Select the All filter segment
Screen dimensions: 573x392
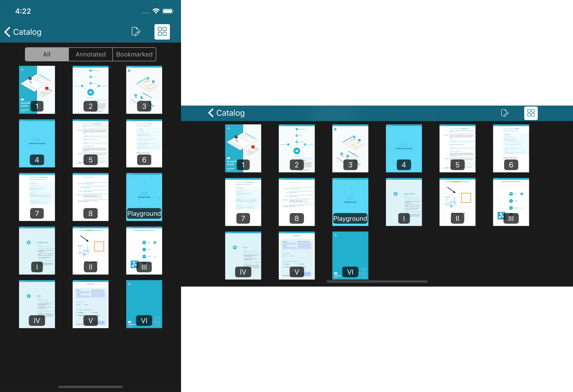pyautogui.click(x=47, y=54)
